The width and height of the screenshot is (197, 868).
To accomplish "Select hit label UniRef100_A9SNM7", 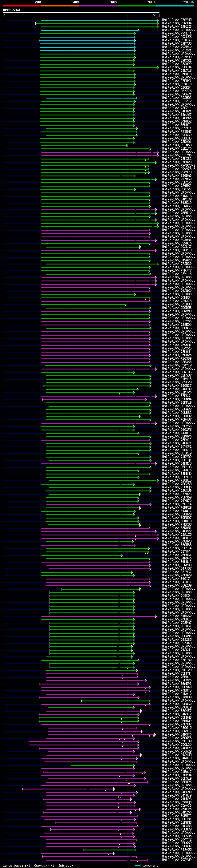I will (177, 131).
